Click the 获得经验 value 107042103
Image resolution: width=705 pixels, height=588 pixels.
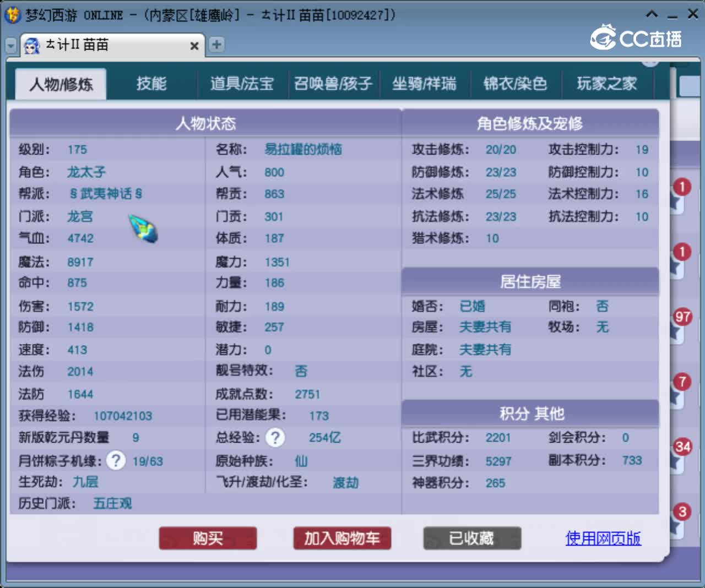pos(123,416)
